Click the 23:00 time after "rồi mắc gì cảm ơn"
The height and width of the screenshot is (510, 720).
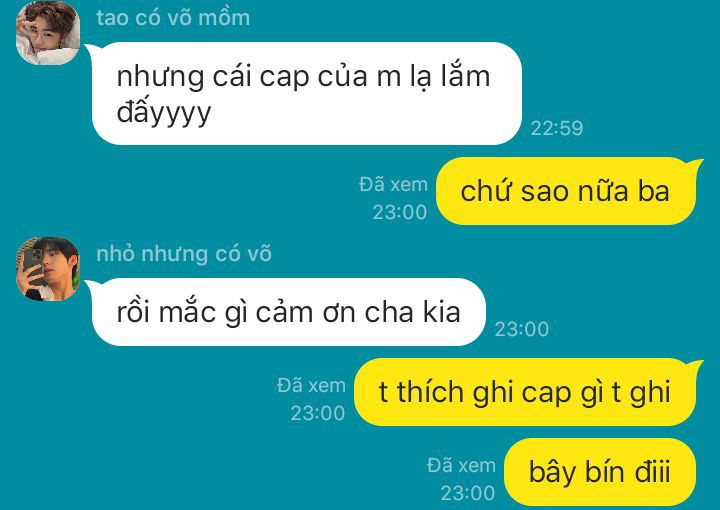522,329
